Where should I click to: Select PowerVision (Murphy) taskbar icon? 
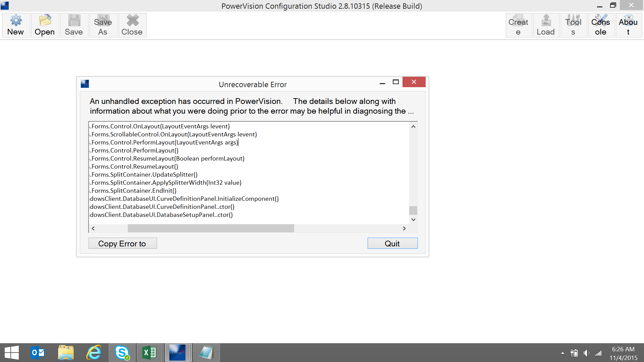[177, 353]
